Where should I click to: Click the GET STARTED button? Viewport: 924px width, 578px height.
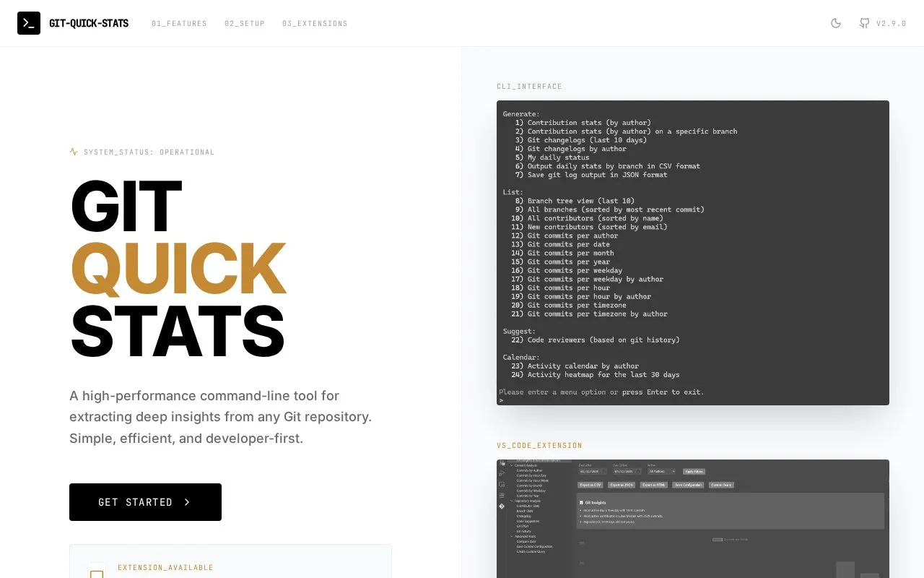click(x=145, y=502)
